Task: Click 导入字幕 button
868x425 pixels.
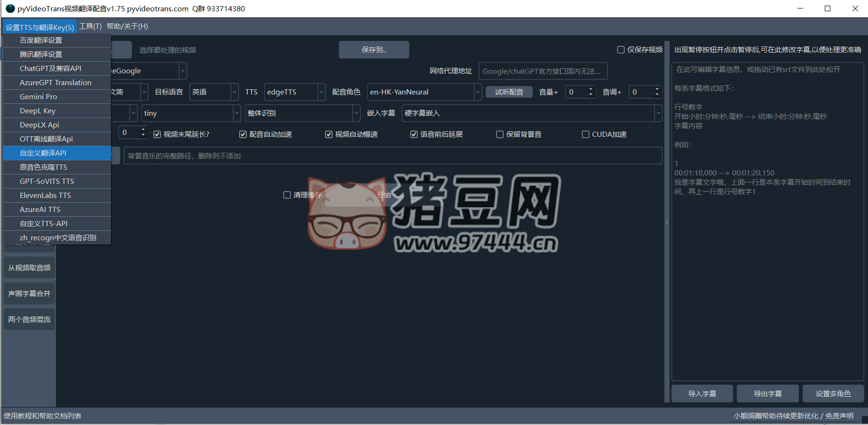Action: click(x=702, y=394)
